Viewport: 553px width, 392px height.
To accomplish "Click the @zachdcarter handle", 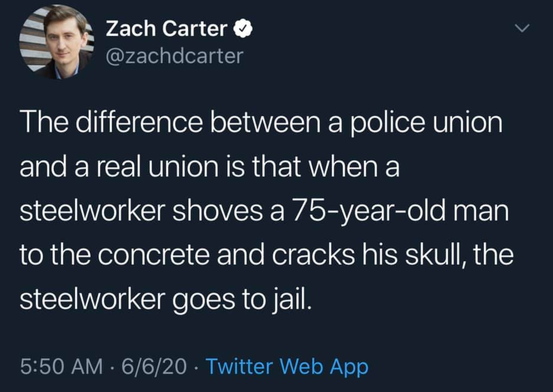I will pyautogui.click(x=174, y=57).
